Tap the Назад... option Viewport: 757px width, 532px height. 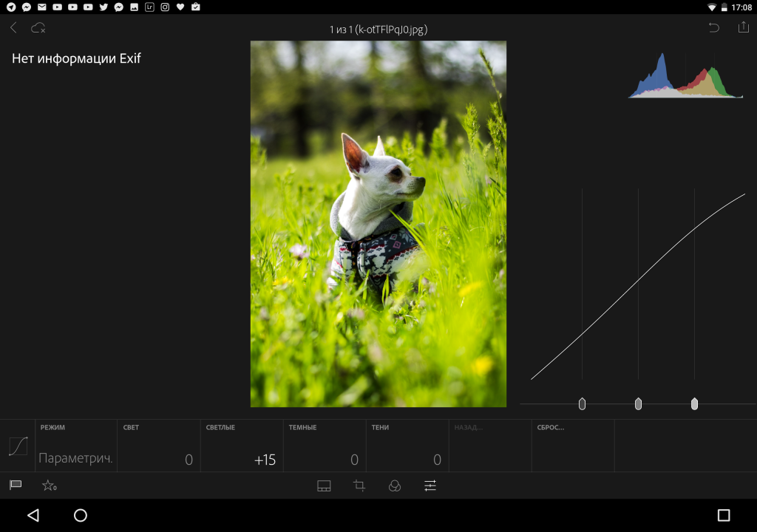(x=491, y=446)
